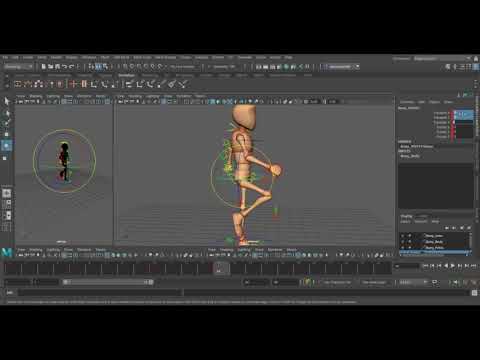Open Panels menu in the main viewport panel
This screenshot has width=480, height=360.
200,96
